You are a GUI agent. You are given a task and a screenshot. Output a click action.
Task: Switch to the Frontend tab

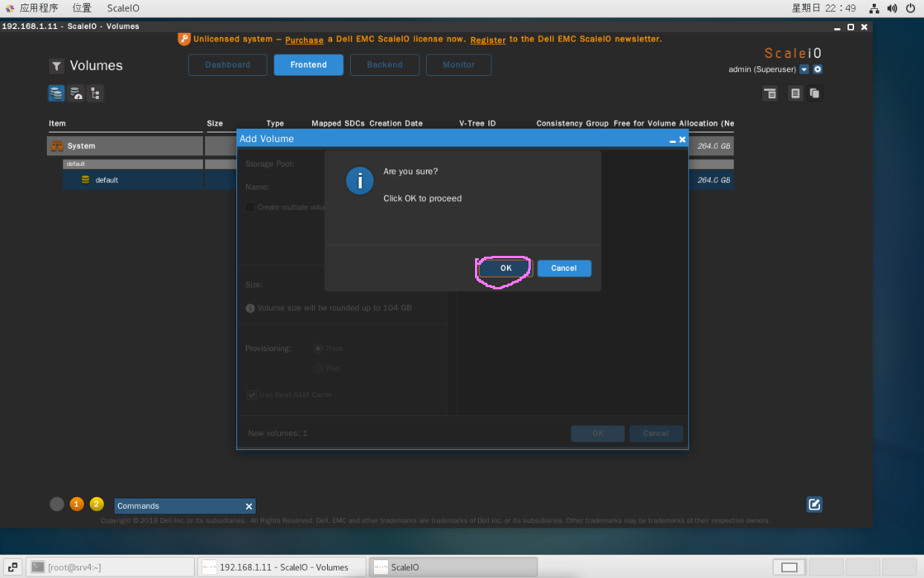coord(308,65)
